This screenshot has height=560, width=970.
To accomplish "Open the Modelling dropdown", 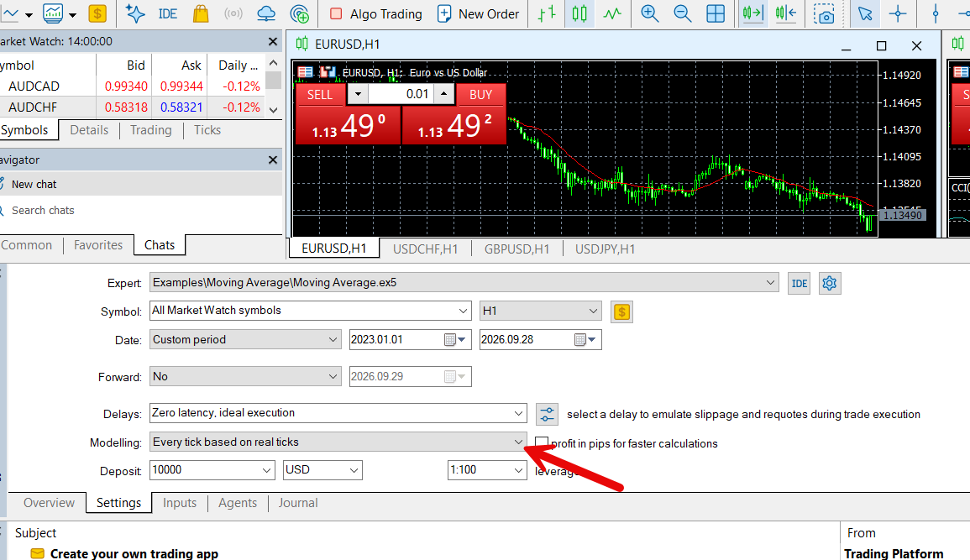I will [x=518, y=442].
